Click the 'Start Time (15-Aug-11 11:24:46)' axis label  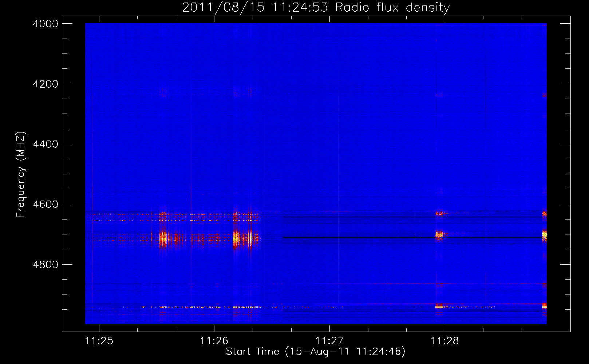pos(316,352)
